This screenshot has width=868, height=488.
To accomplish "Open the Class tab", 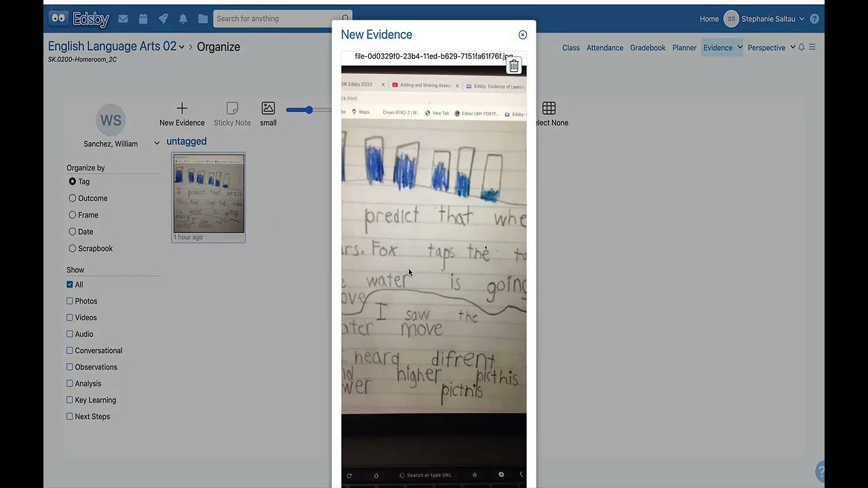I will 571,47.
